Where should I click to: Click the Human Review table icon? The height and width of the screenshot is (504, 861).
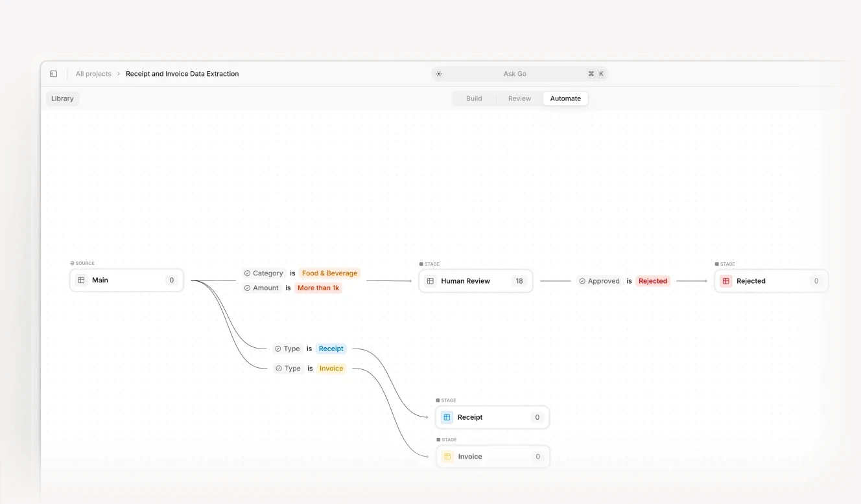(x=430, y=281)
